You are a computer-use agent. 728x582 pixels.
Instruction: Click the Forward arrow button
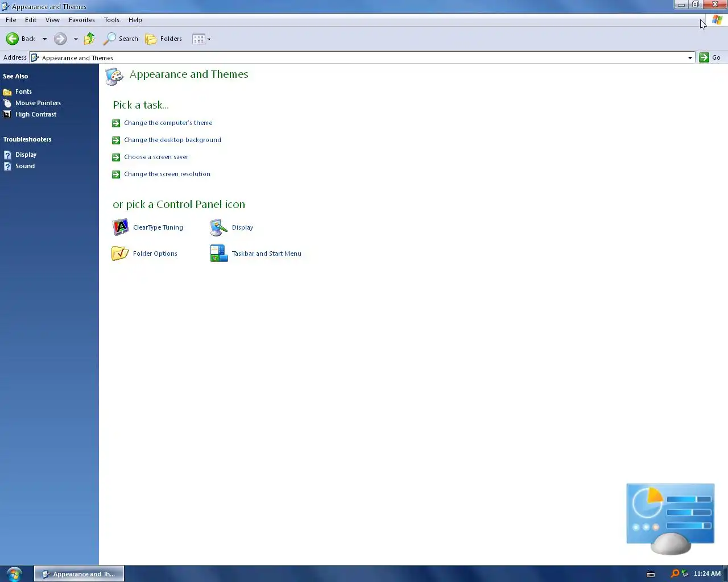click(x=60, y=39)
